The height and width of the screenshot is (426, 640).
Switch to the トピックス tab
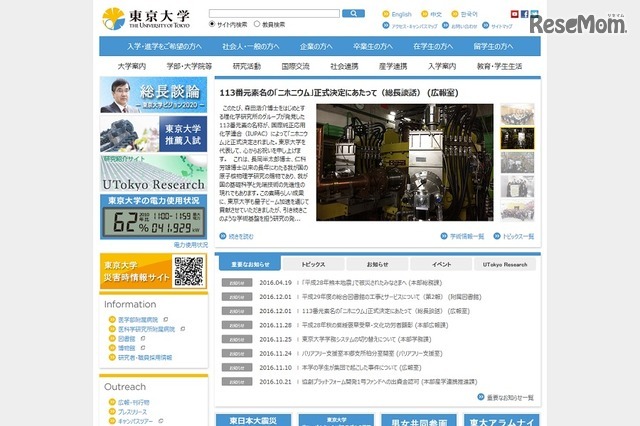[313, 264]
